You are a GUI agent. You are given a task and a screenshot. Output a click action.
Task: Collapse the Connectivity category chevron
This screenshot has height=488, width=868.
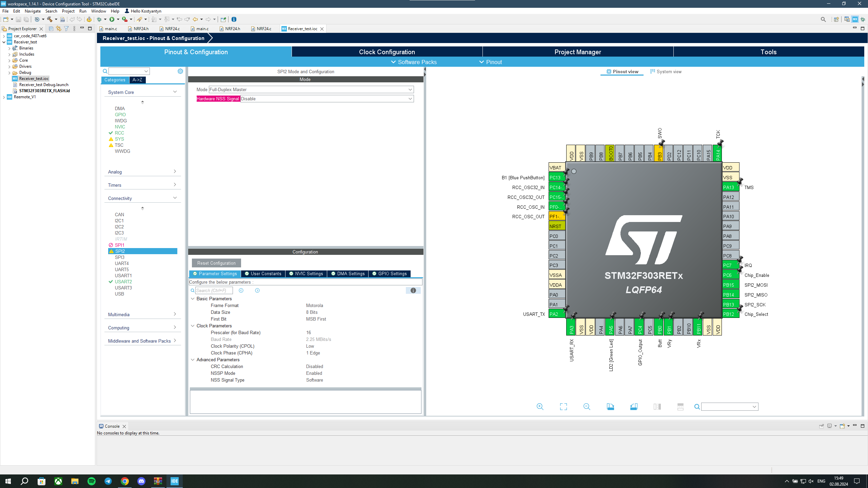tap(175, 198)
